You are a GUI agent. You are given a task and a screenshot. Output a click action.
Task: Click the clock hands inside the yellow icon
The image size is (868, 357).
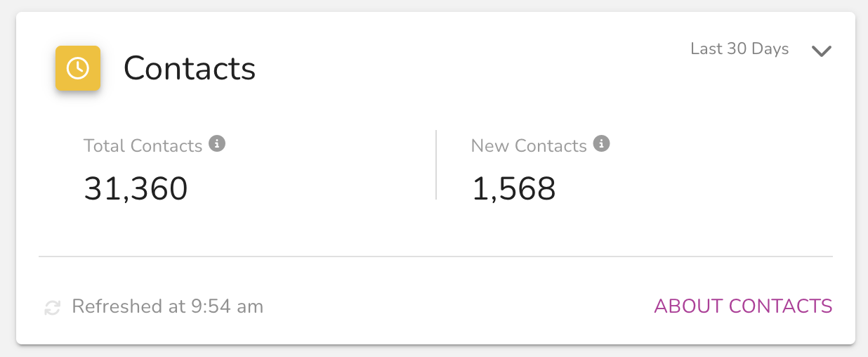[x=78, y=68]
